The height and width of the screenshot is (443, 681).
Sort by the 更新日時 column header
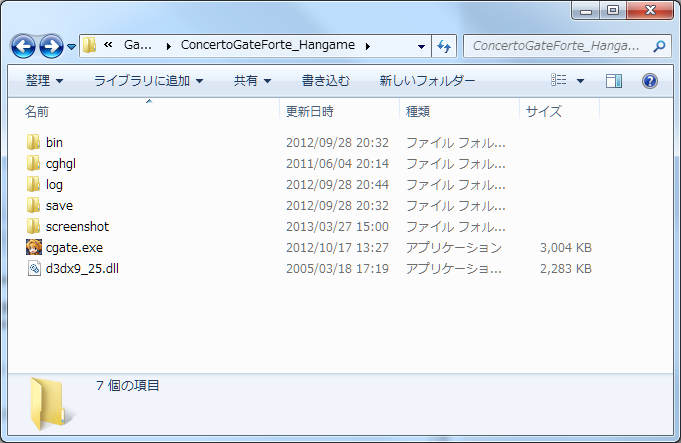pyautogui.click(x=339, y=112)
